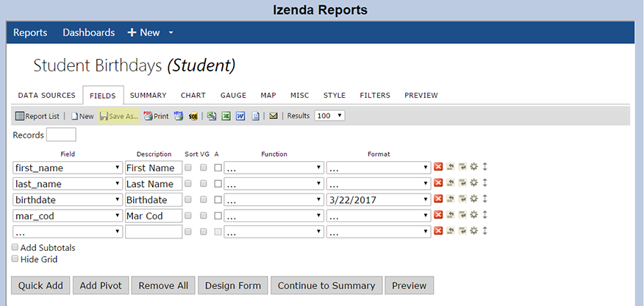
Task: Click the Add Pivot button
Action: [101, 285]
